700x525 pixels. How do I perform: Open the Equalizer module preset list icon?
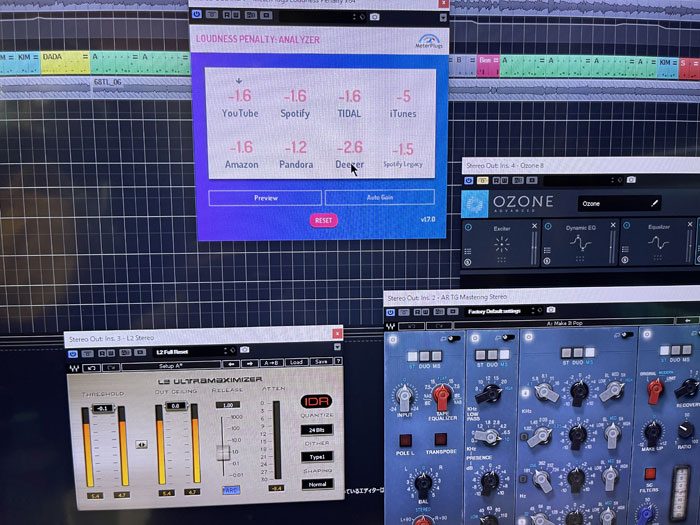coord(625,249)
